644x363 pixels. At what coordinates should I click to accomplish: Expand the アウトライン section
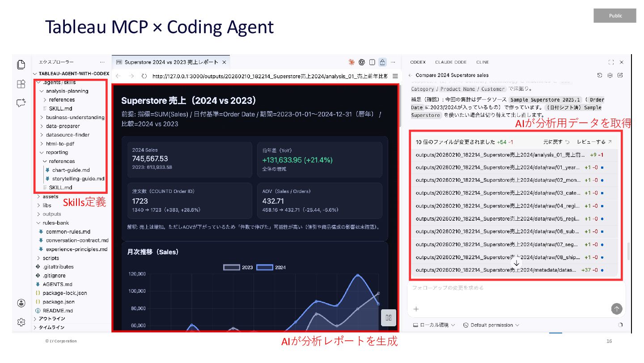49,319
